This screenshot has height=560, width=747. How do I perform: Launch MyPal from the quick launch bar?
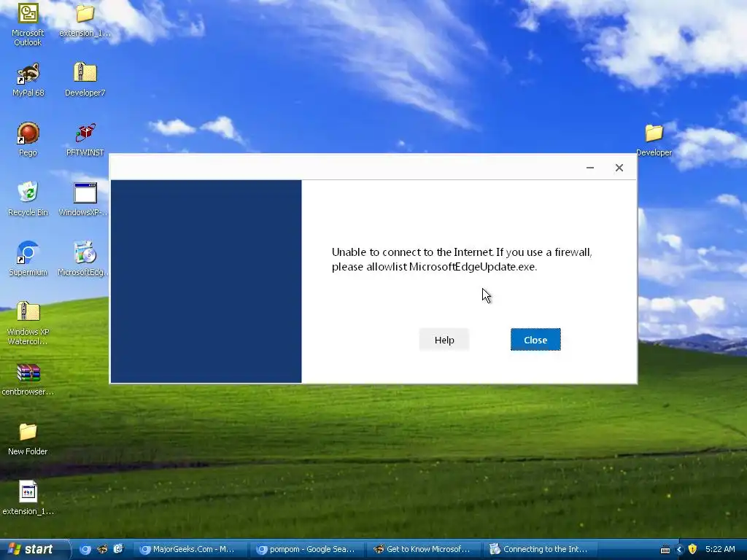click(x=102, y=549)
